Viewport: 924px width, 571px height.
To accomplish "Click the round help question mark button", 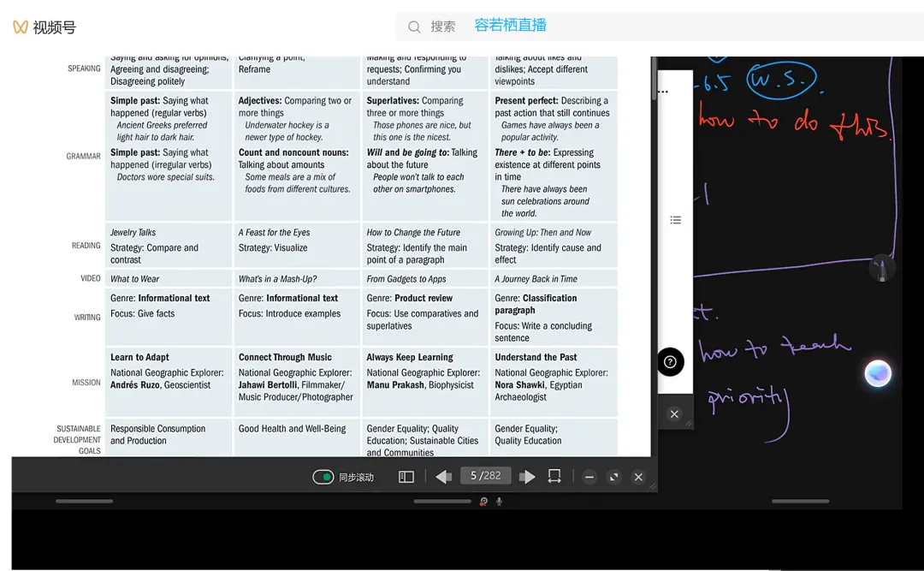I will tap(671, 362).
